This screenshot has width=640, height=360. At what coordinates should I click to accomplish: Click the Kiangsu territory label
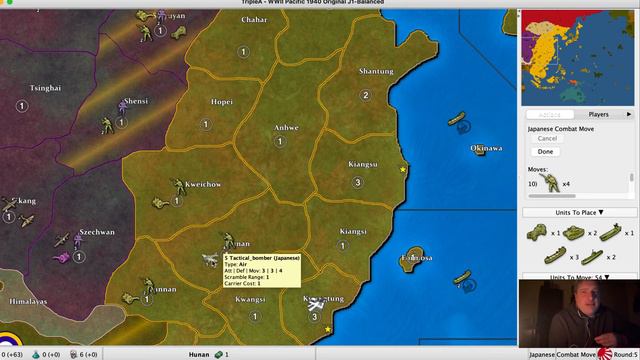[x=362, y=164]
